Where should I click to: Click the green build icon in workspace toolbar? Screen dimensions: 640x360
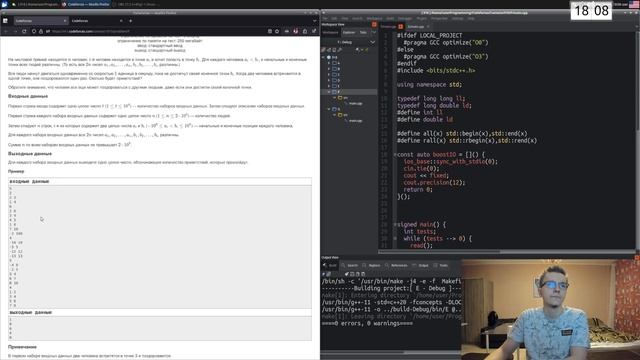367,50
